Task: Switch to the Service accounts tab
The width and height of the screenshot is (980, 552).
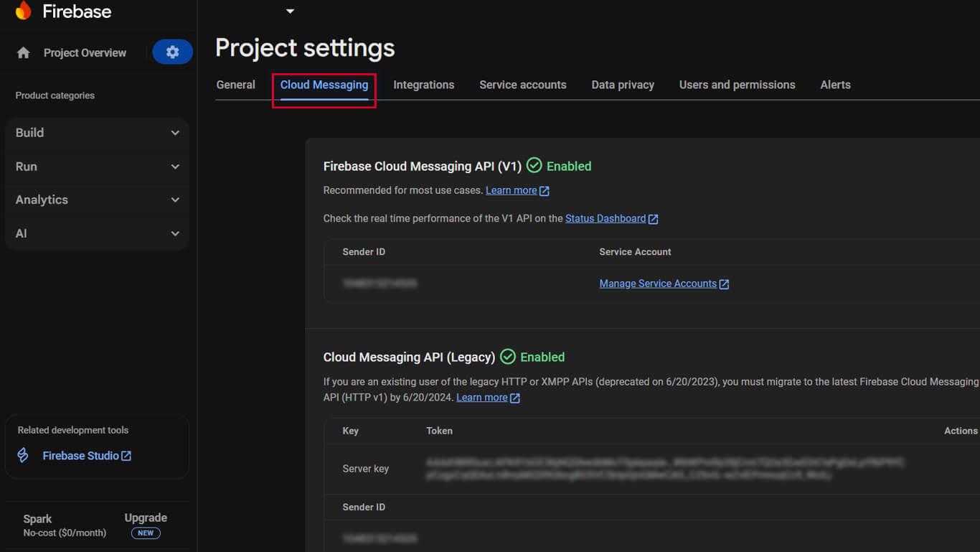Action: tap(522, 85)
